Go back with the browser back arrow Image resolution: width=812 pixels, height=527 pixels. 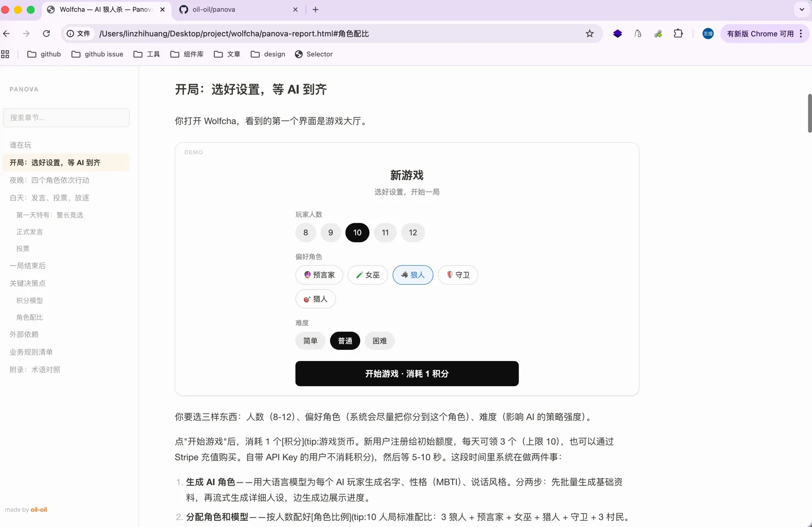(7, 34)
